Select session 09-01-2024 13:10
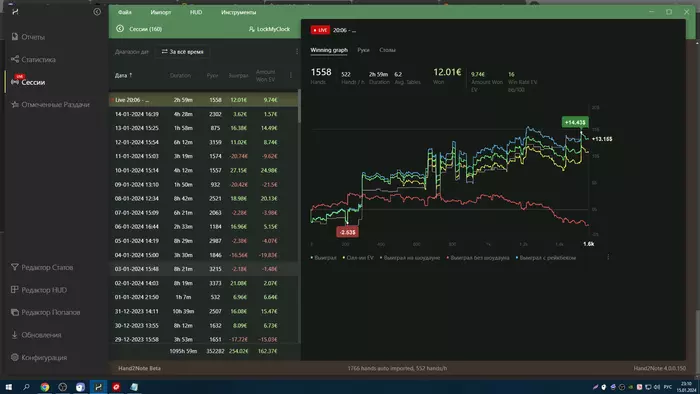 pos(203,185)
